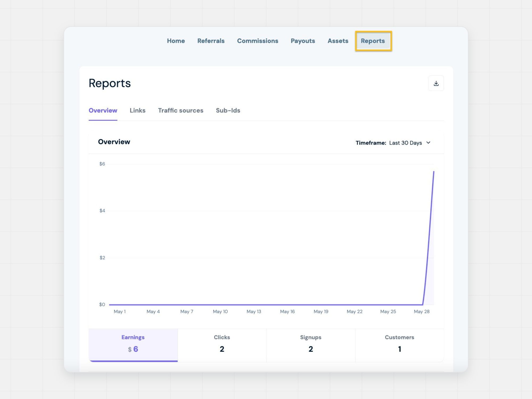532x399 pixels.
Task: Open the Traffic sources tab
Action: pyautogui.click(x=181, y=111)
